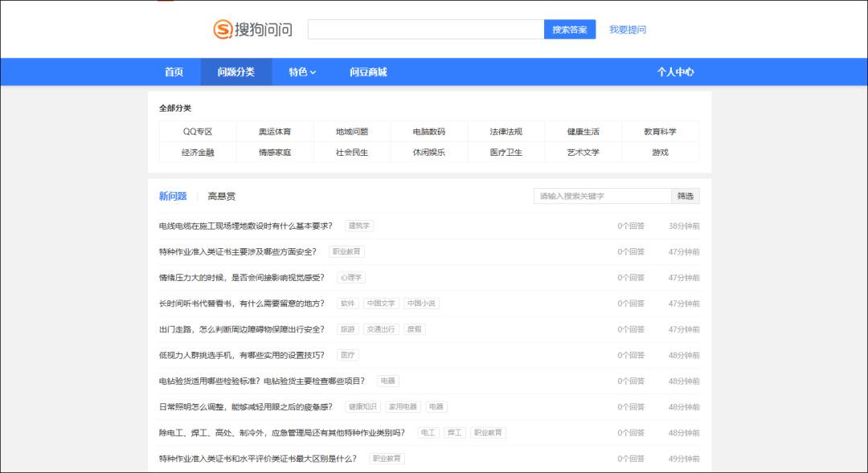Click the 搜索答案 search button
Viewport: 868px width, 473px height.
coord(570,30)
